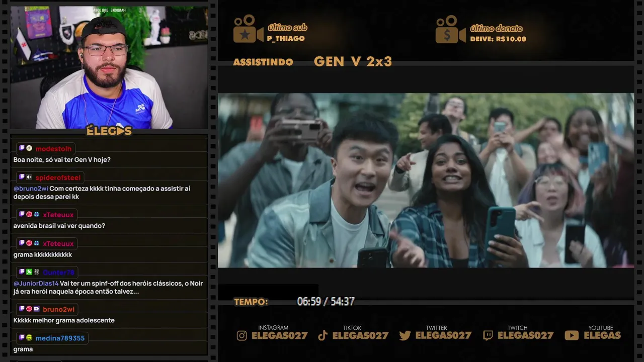Click the star camera icon beside Último sub
Image resolution: width=644 pixels, height=362 pixels.
tap(248, 29)
